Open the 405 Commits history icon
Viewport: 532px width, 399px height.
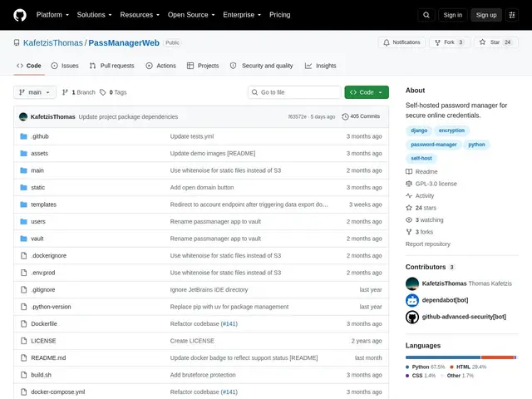click(345, 116)
